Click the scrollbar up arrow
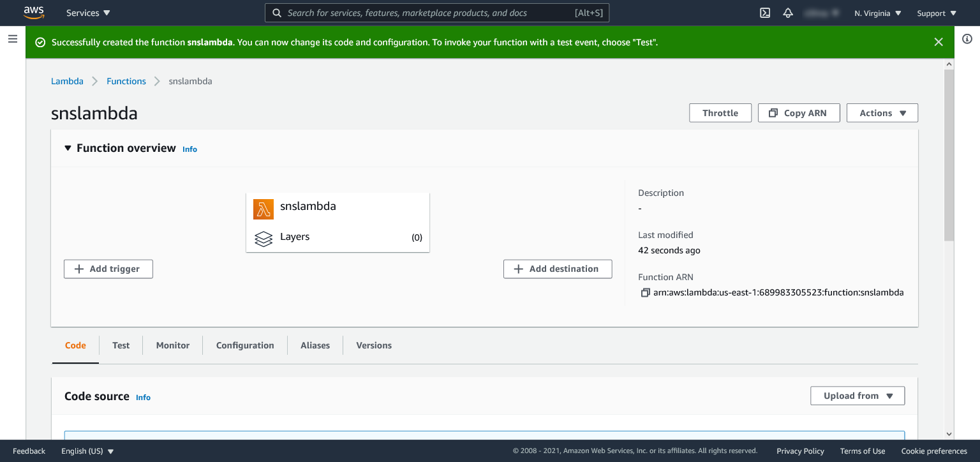980x462 pixels. tap(949, 64)
